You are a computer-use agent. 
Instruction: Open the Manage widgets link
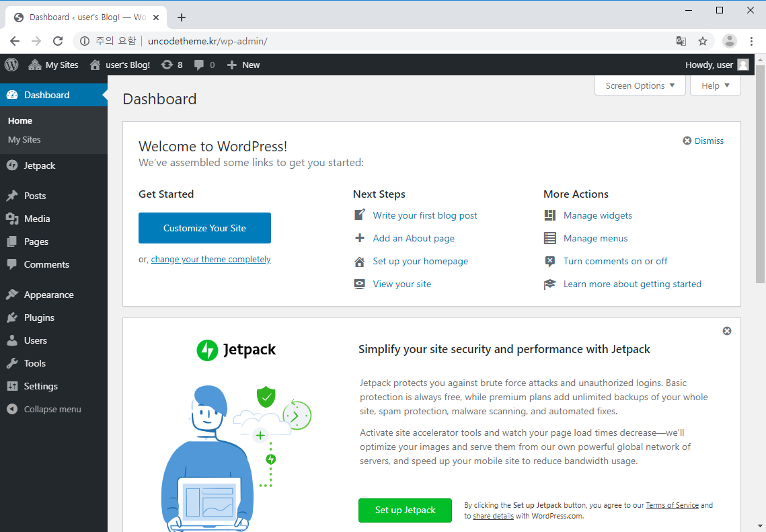[x=597, y=215]
